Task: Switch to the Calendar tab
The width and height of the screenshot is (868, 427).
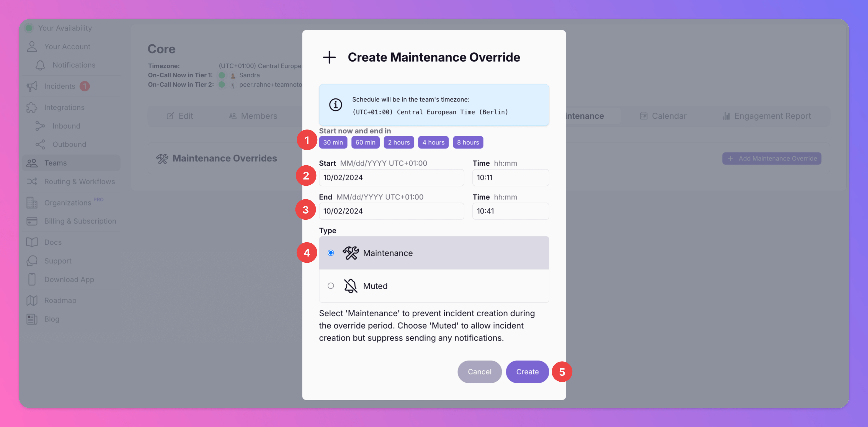Action: click(663, 116)
